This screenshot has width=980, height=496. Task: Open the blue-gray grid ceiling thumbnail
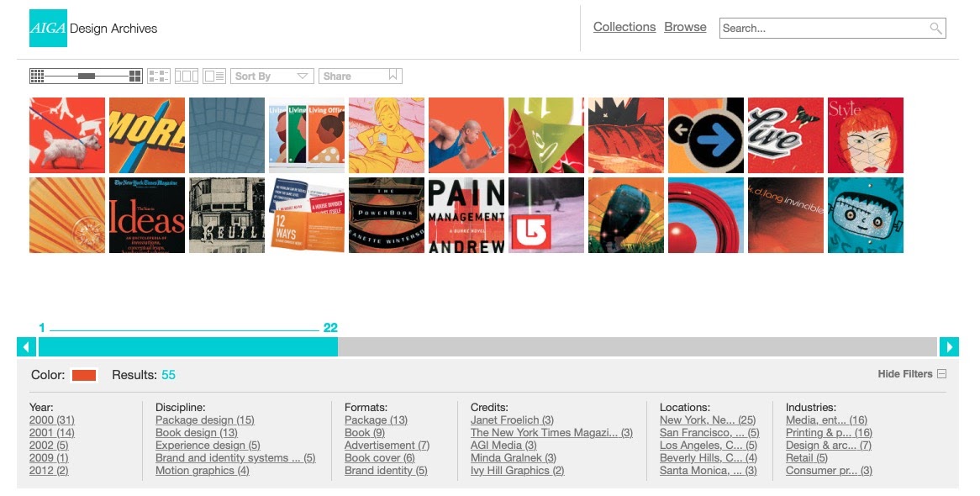[227, 135]
